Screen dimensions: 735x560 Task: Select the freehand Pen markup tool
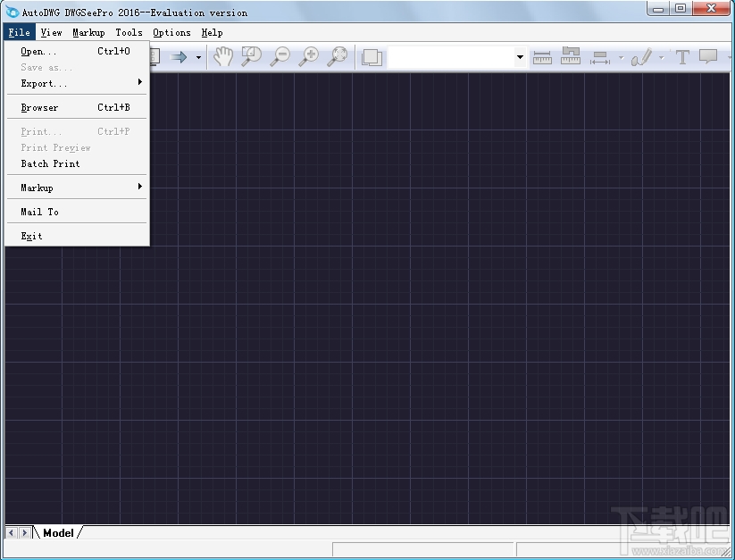click(642, 57)
